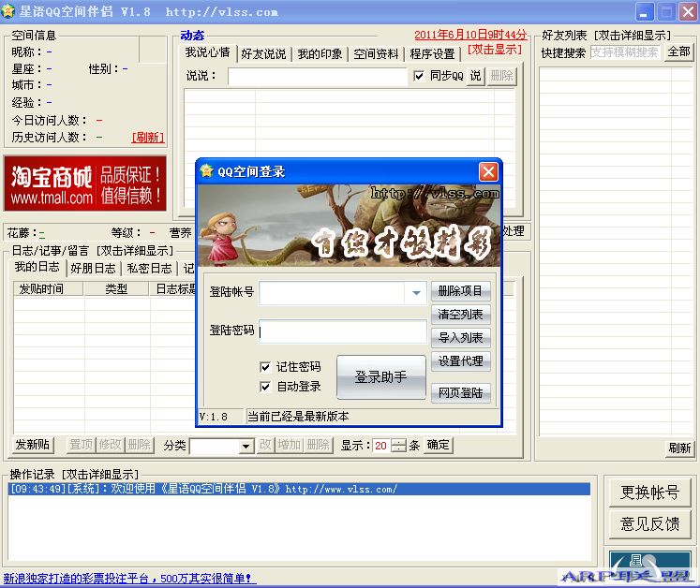Click the 意见反馈 button
Image resolution: width=700 pixels, height=588 pixels.
[x=649, y=523]
